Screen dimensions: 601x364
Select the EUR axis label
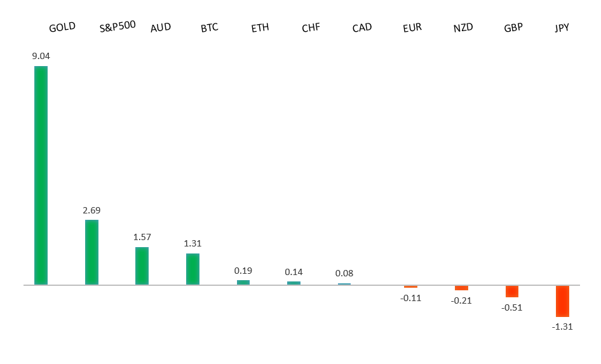[412, 28]
